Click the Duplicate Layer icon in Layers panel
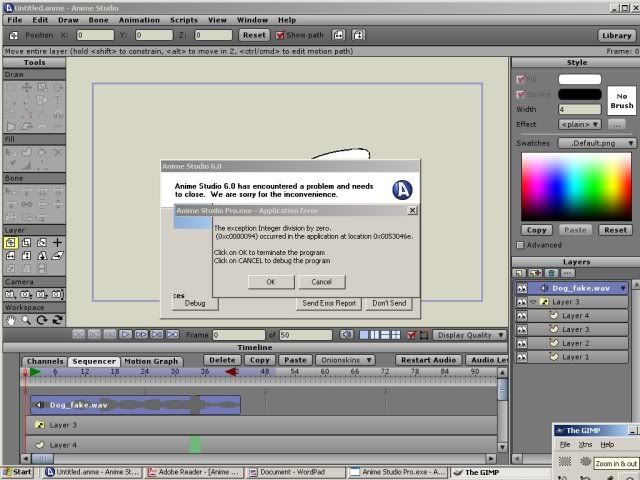 pos(535,273)
